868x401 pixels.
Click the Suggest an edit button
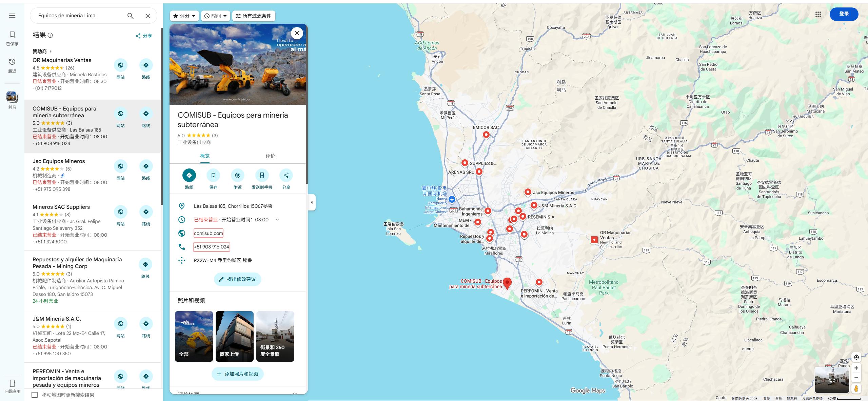click(237, 279)
